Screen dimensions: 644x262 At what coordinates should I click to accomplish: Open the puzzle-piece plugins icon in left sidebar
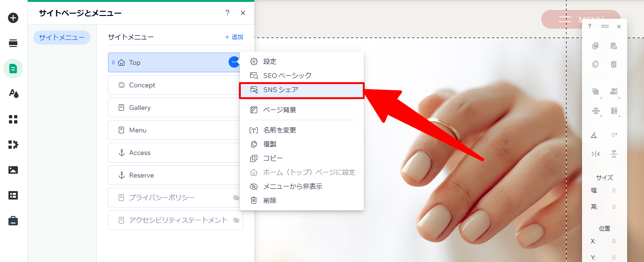pos(13,144)
